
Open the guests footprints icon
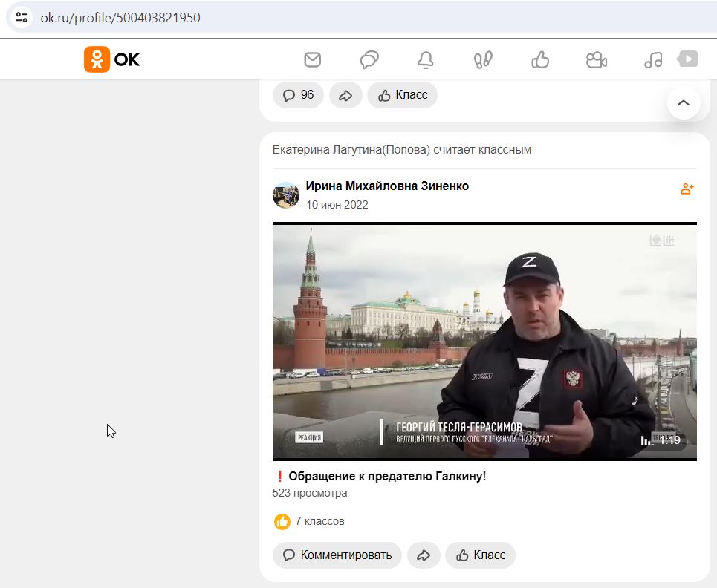click(x=483, y=60)
